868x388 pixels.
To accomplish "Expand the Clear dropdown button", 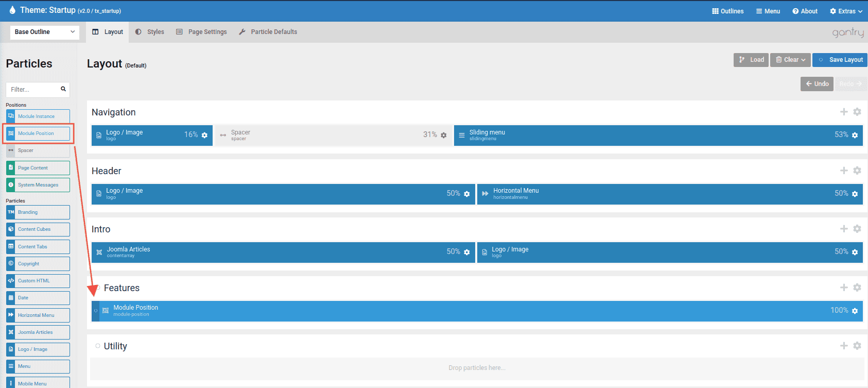I will tap(790, 60).
